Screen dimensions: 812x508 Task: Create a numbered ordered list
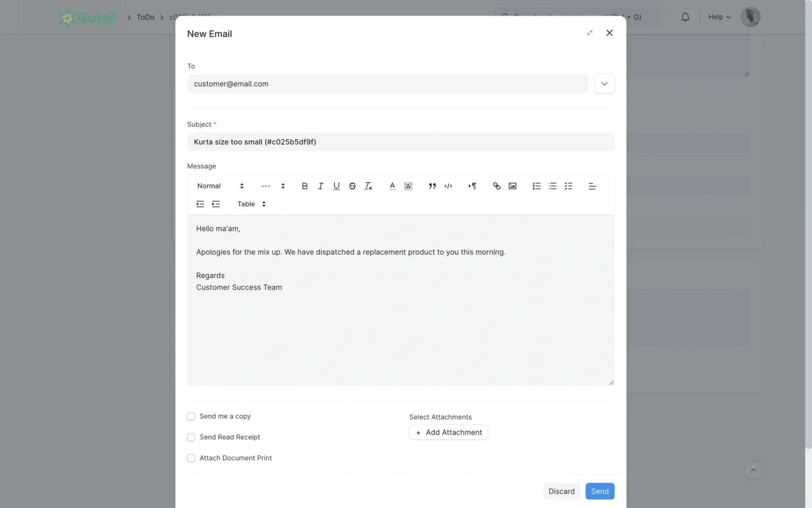pyautogui.click(x=537, y=186)
